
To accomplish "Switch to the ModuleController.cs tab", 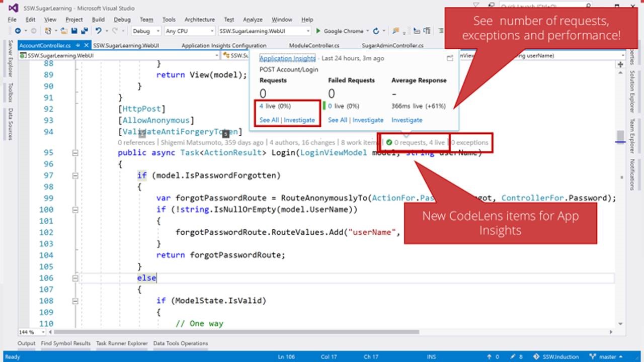I will tap(314, 46).
